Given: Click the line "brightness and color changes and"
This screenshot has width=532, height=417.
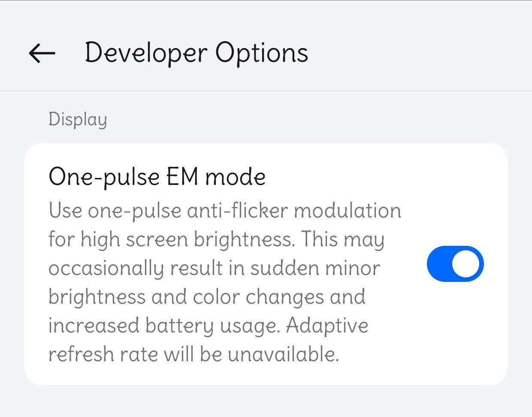Looking at the screenshot, I should click(x=207, y=297).
